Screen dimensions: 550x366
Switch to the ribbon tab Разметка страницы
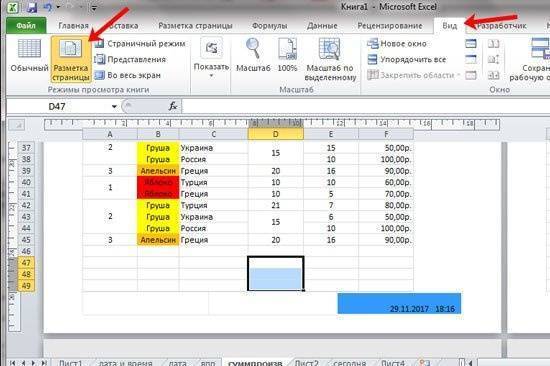pyautogui.click(x=195, y=26)
